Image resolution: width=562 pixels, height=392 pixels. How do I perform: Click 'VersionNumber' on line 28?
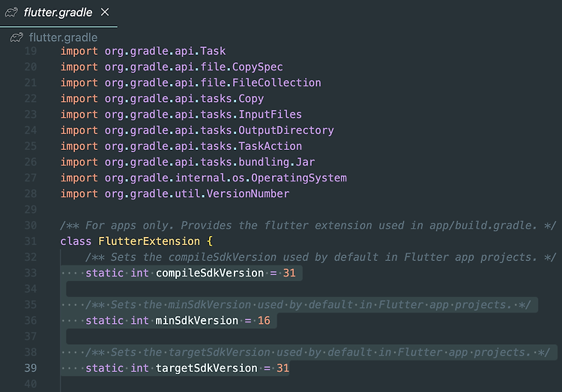click(248, 193)
